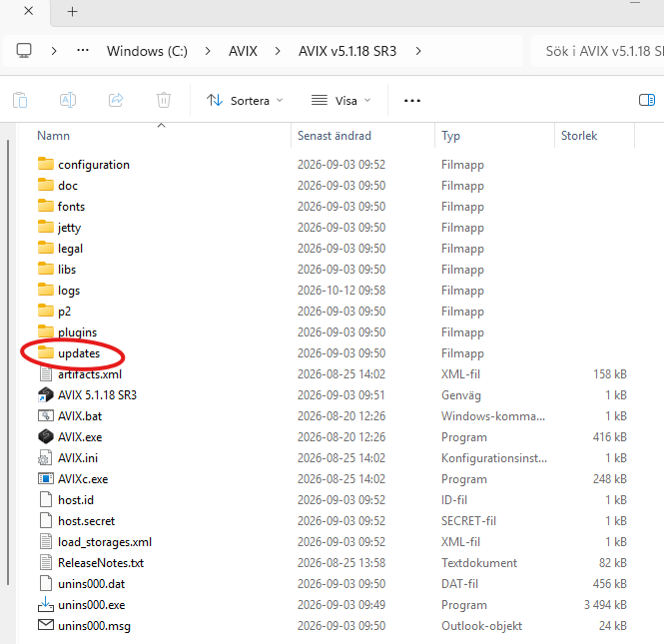Click the Genväg type cell
Screen dimensions: 664x644
pos(461,395)
